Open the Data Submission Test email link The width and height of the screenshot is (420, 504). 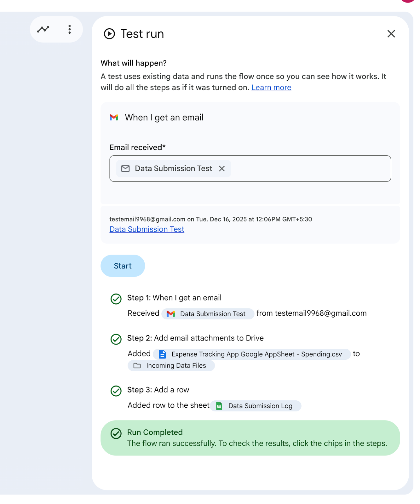point(147,229)
